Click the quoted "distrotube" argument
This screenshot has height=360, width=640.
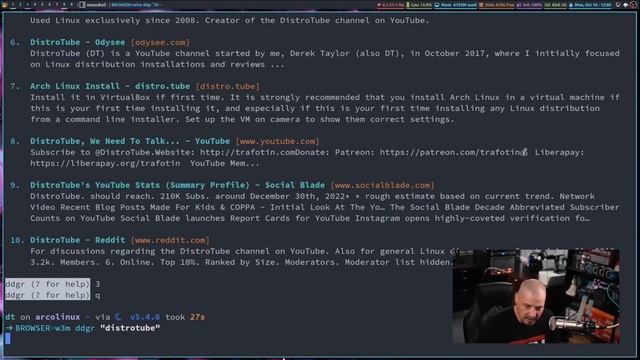click(130, 328)
